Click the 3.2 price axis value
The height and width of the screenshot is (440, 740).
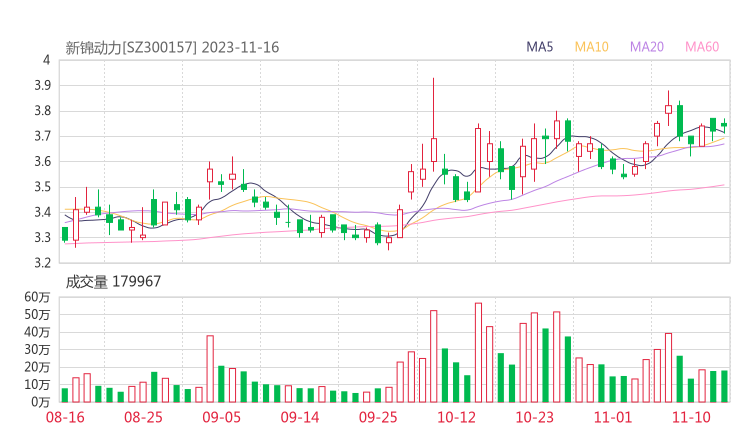[42, 262]
